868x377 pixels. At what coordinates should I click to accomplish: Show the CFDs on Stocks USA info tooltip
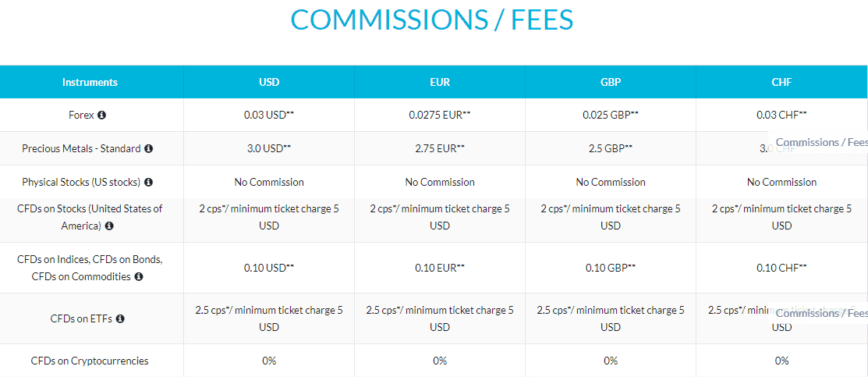pyautogui.click(x=109, y=226)
